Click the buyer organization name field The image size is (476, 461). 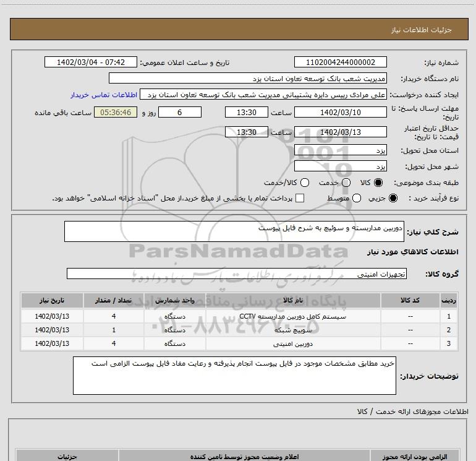pyautogui.click(x=248, y=79)
